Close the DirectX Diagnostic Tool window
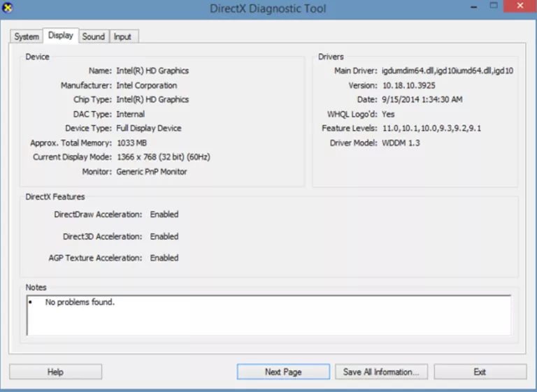This screenshot has height=392, width=537. tap(520, 6)
